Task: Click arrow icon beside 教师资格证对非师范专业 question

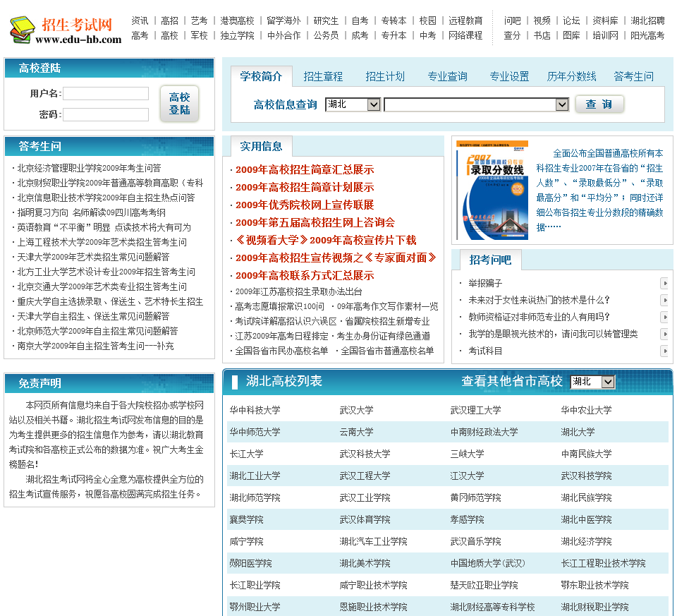Action: [665, 317]
